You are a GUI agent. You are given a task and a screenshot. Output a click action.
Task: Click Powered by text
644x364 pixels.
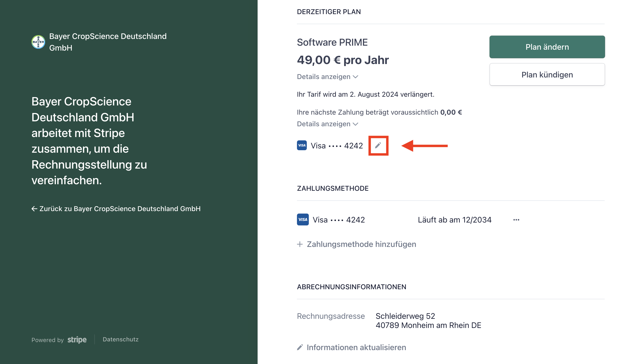tap(47, 340)
